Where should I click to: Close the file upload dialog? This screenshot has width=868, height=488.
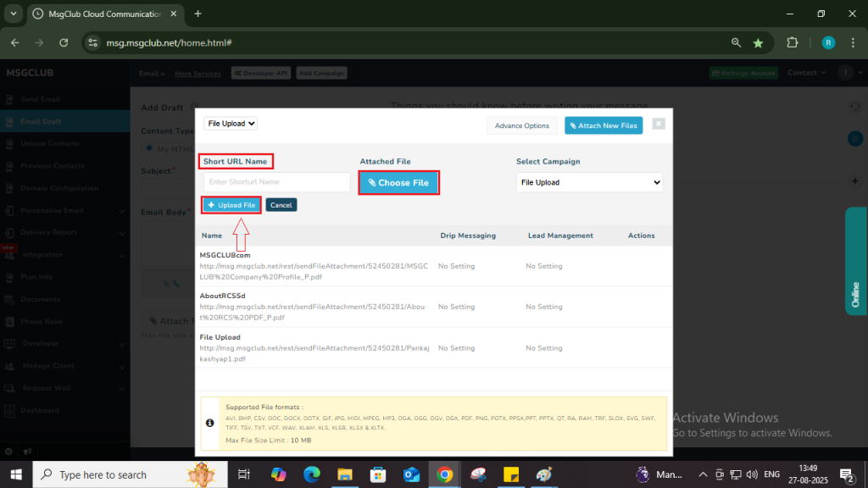click(658, 124)
